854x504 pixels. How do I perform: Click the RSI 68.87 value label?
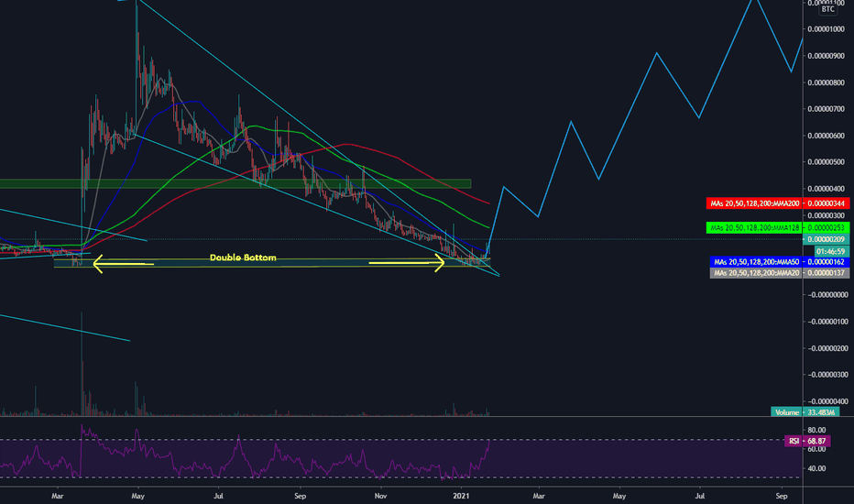pos(807,441)
